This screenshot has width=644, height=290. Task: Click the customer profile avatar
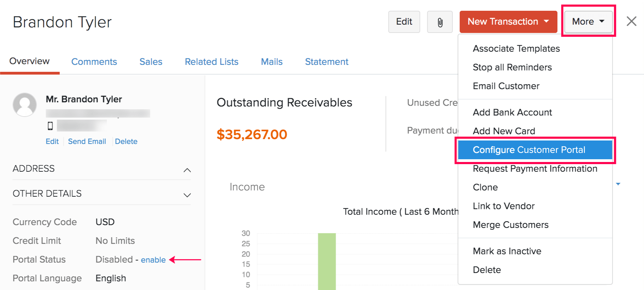[x=25, y=104]
